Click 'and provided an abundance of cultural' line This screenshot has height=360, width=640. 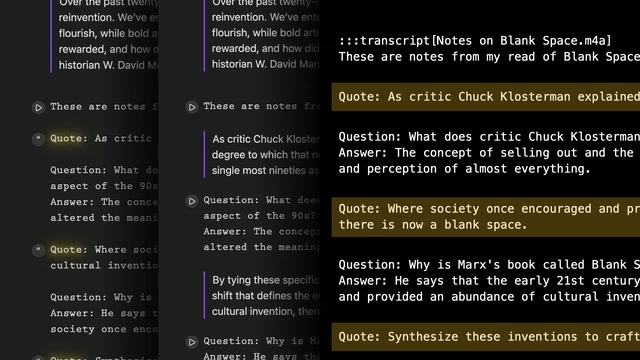coord(489,297)
